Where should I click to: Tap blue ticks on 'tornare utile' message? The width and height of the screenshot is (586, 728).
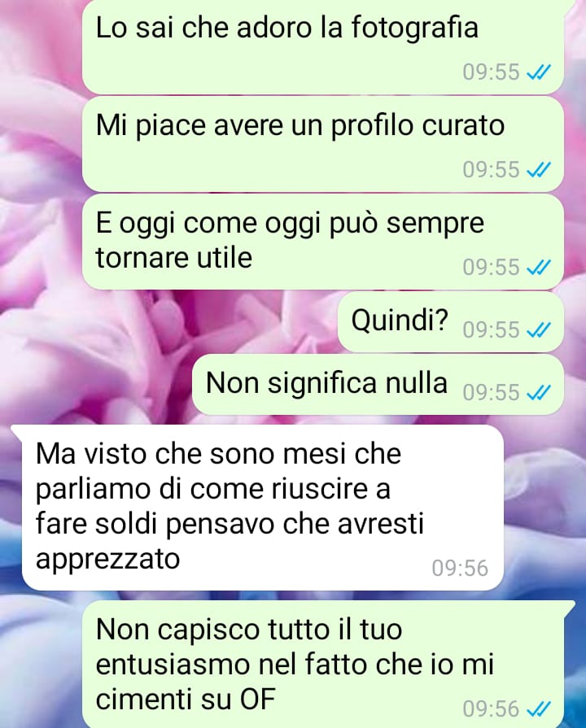538,268
